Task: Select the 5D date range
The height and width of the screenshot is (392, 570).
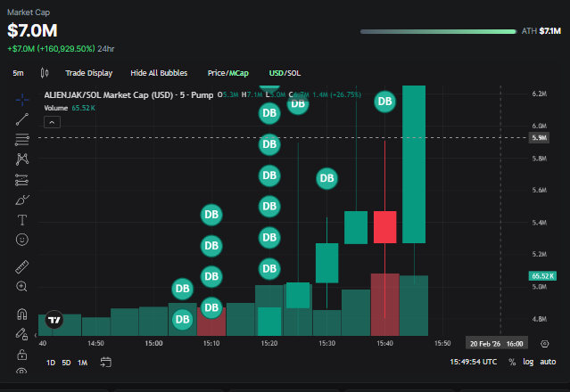Action: click(x=66, y=363)
